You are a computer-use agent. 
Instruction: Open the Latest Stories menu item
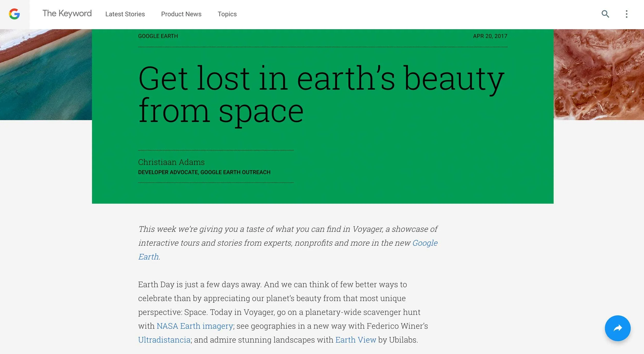[x=125, y=14]
